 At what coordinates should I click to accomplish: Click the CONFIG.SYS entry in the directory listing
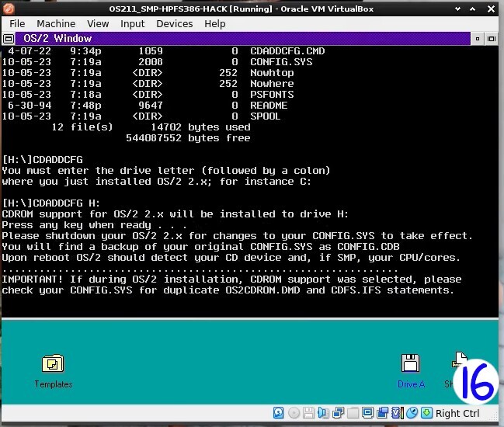pos(281,62)
